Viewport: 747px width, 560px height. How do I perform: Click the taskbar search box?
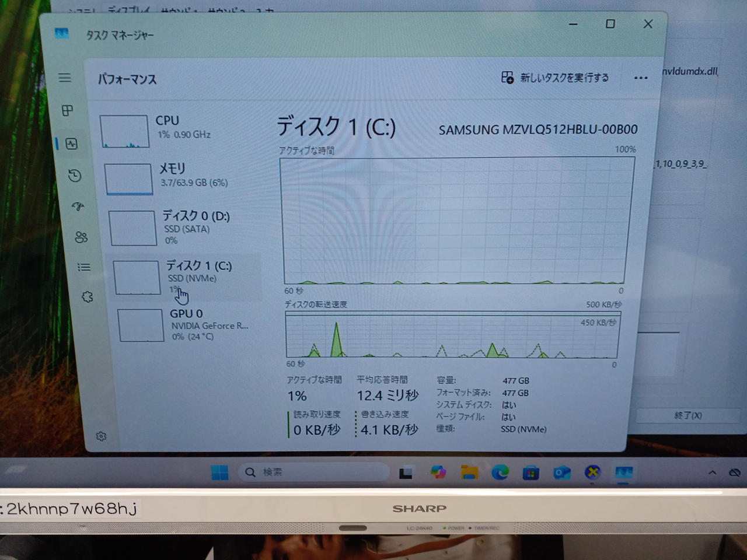[x=314, y=472]
